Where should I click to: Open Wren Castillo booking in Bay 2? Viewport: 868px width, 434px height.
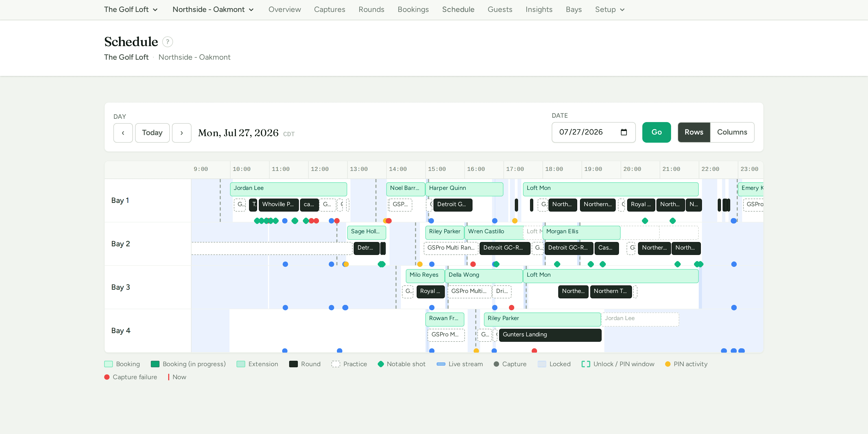tap(494, 232)
